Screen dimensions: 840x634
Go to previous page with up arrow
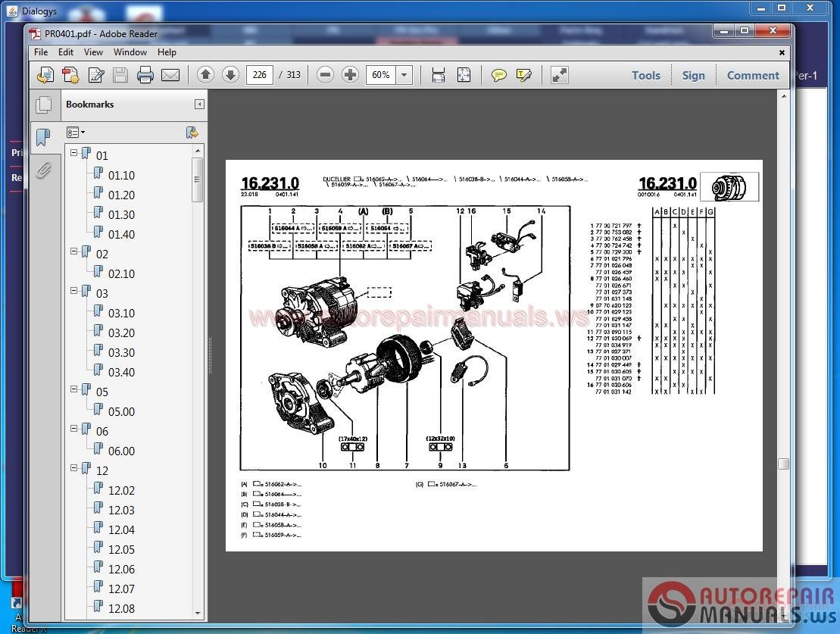[205, 75]
